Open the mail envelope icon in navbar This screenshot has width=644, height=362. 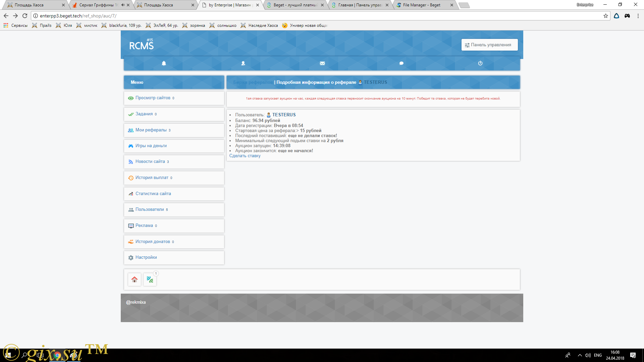(322, 63)
